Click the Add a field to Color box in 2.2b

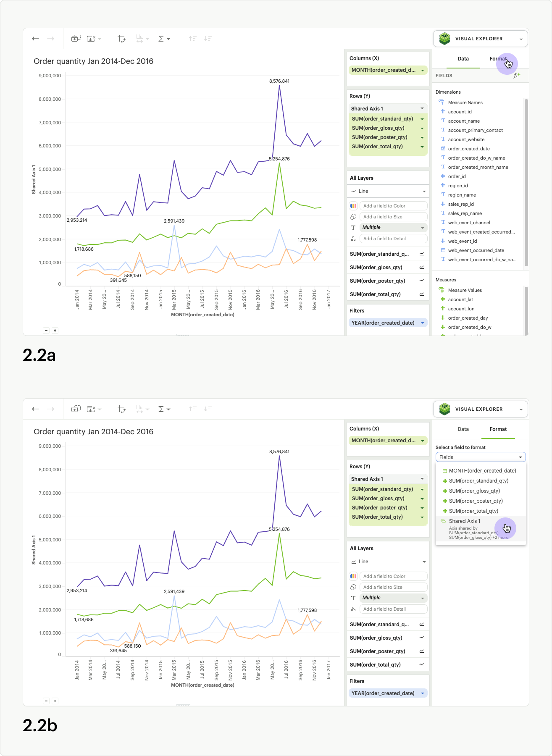pos(393,576)
